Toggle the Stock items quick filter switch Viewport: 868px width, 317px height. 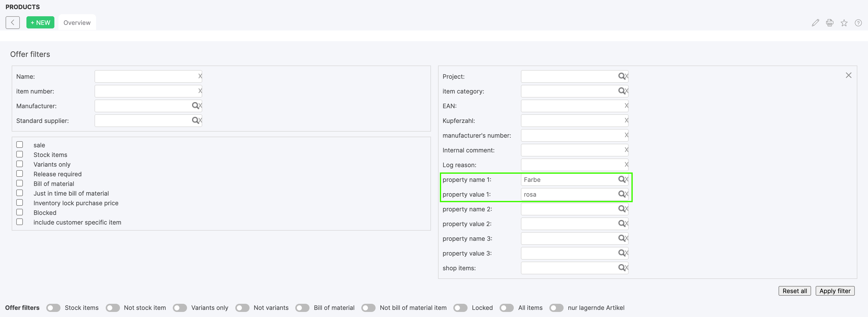[53, 308]
